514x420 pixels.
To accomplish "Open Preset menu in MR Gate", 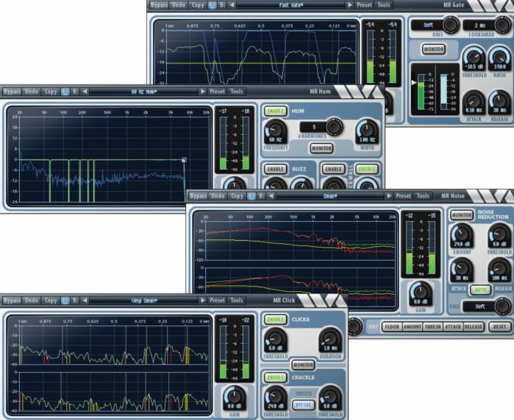I will coord(365,5).
